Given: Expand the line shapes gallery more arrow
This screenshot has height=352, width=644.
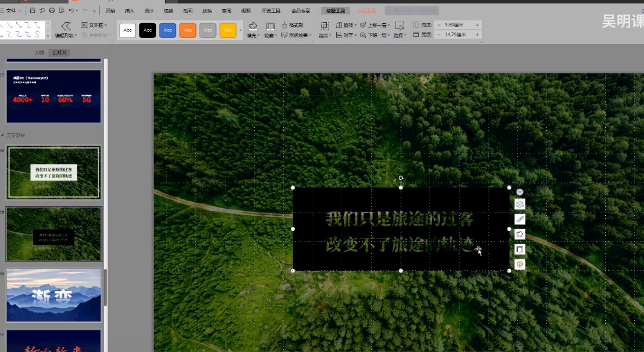Looking at the screenshot, I should point(48,36).
